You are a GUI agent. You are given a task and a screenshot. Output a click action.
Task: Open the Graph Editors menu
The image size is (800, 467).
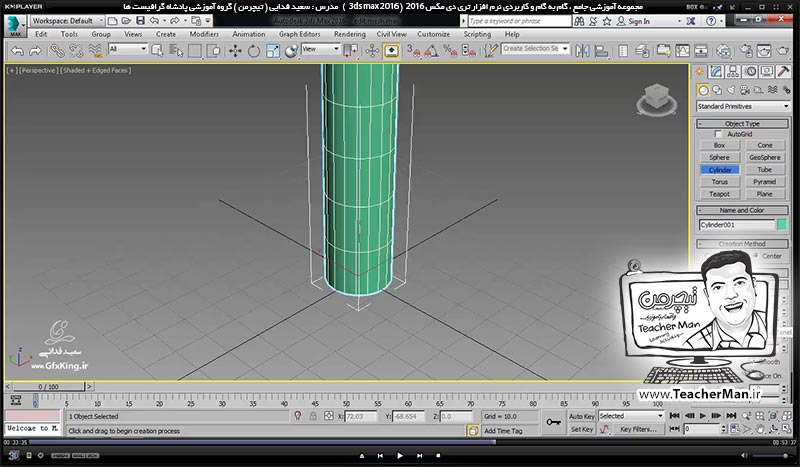point(299,34)
